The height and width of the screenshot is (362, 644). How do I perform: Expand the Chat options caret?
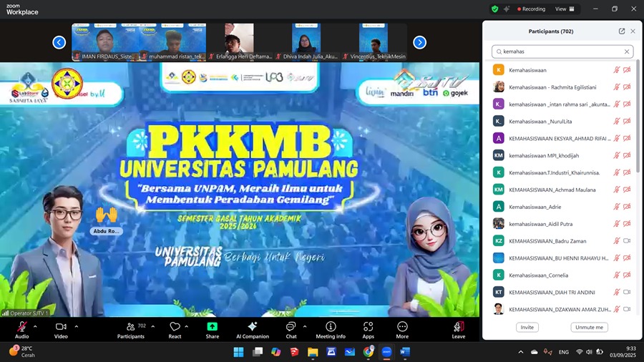(305, 327)
